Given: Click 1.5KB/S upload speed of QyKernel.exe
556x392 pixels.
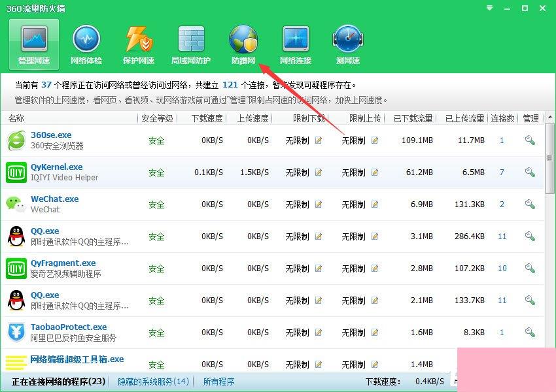Looking at the screenshot, I should coord(254,172).
